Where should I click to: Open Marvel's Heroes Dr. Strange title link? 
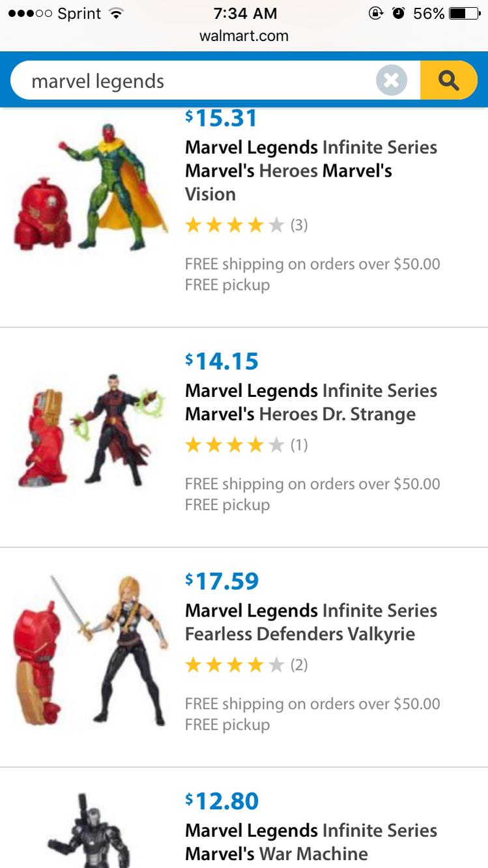[311, 402]
